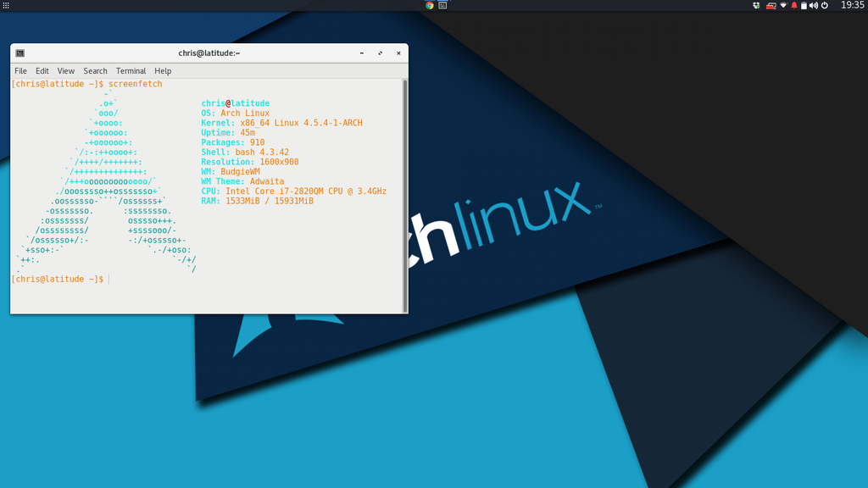868x488 pixels.
Task: Click the "WM: BudgieWM" line
Action: pos(231,172)
